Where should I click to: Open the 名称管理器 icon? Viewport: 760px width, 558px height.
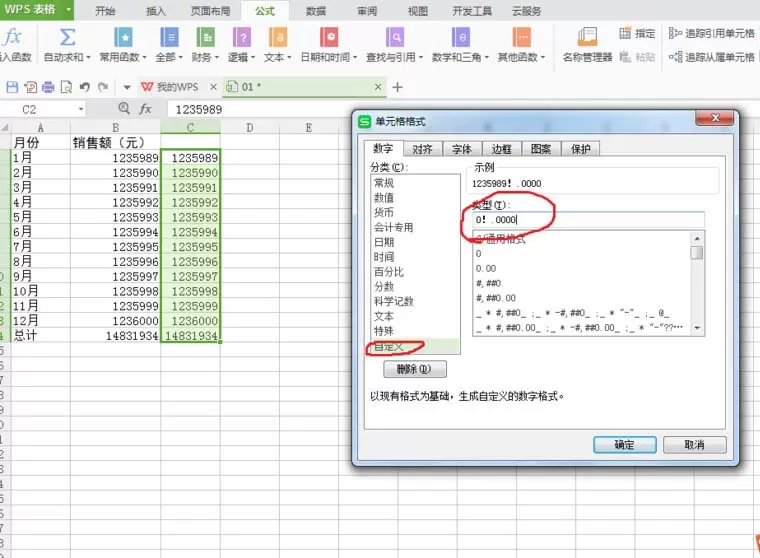point(587,37)
